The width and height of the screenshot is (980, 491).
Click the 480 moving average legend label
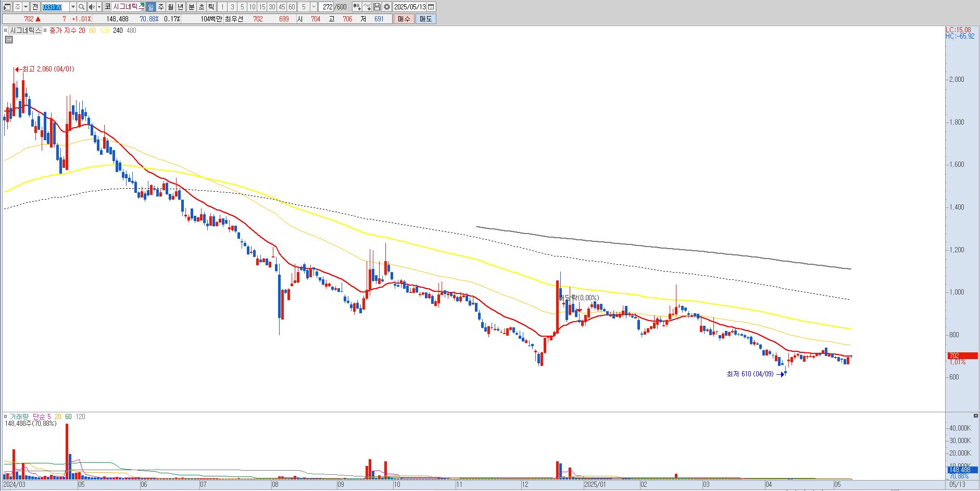pos(131,31)
